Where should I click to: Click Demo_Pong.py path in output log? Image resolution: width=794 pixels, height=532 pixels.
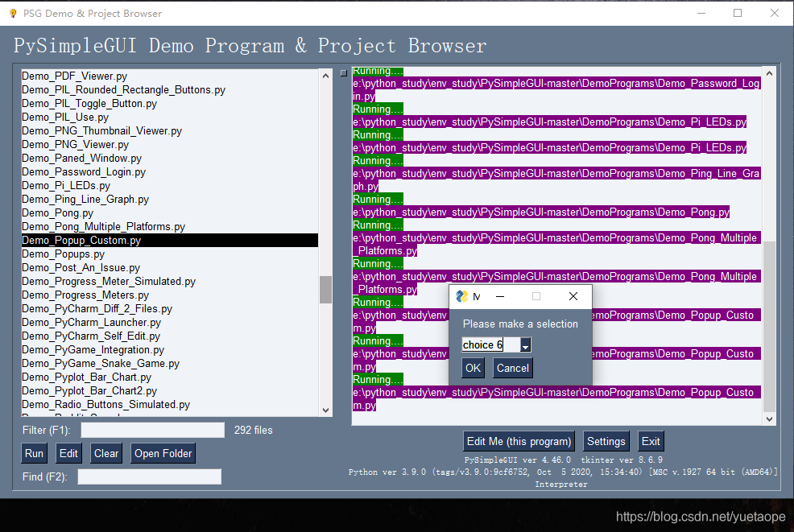point(541,212)
